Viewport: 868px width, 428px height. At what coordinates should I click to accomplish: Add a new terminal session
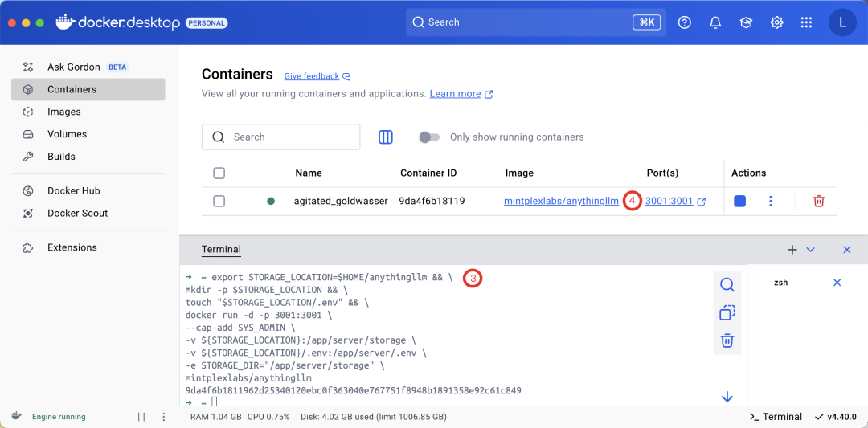pyautogui.click(x=792, y=250)
